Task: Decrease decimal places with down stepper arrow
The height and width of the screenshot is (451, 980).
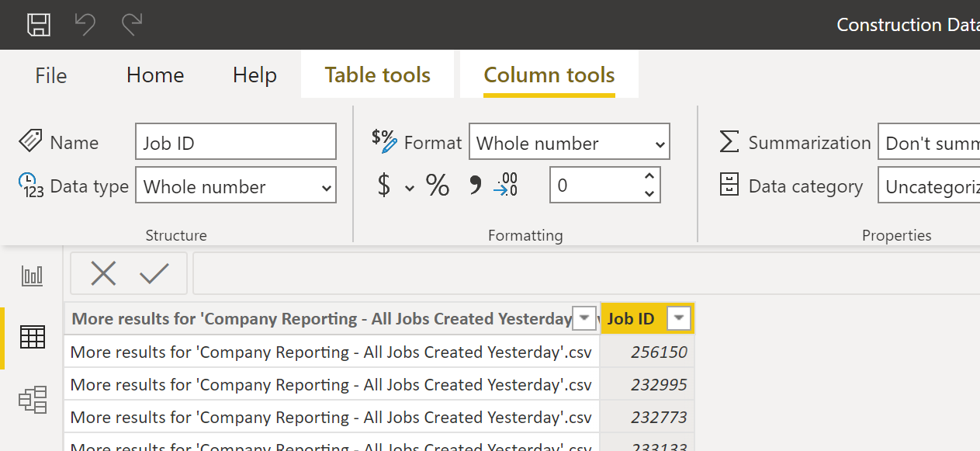Action: 650,194
